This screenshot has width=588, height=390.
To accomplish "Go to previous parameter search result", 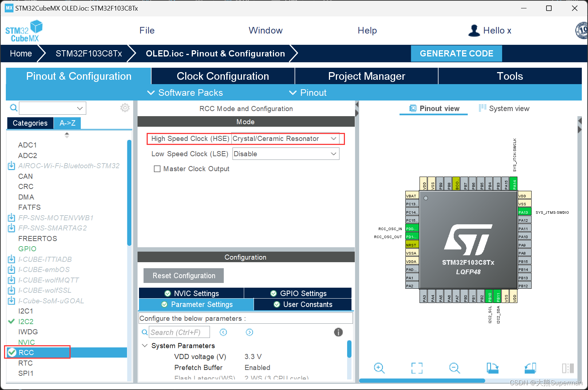I will [x=223, y=332].
